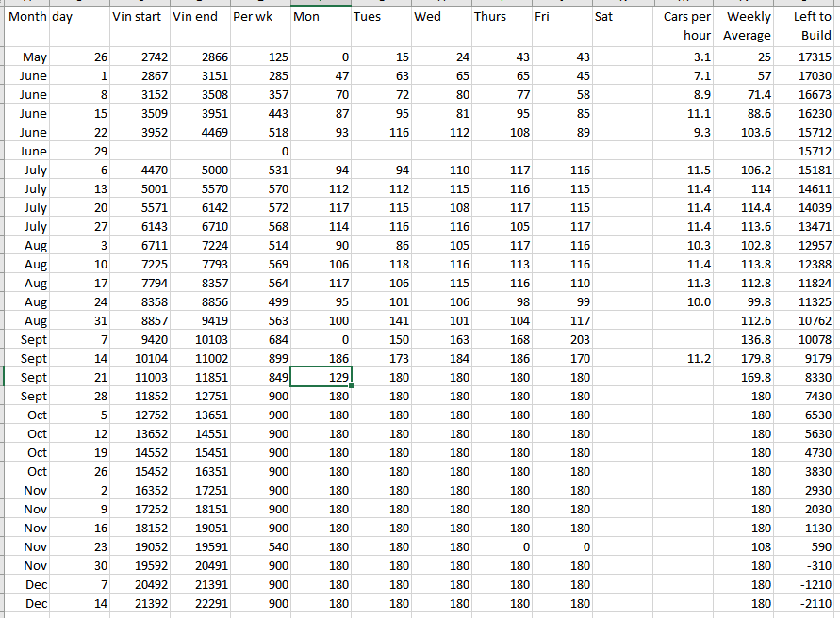The height and width of the screenshot is (618, 840).
Task: Select the 'Sat' column header cell
Action: pos(621,17)
